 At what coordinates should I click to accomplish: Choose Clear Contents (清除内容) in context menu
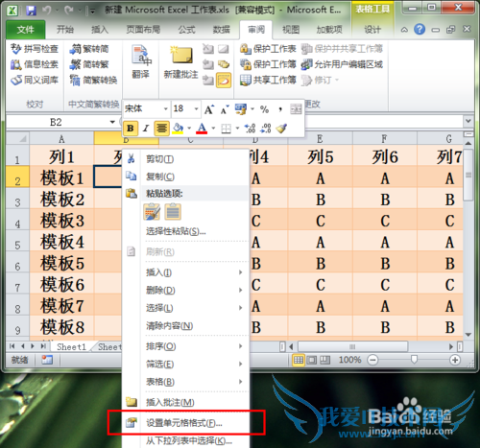pos(185,326)
